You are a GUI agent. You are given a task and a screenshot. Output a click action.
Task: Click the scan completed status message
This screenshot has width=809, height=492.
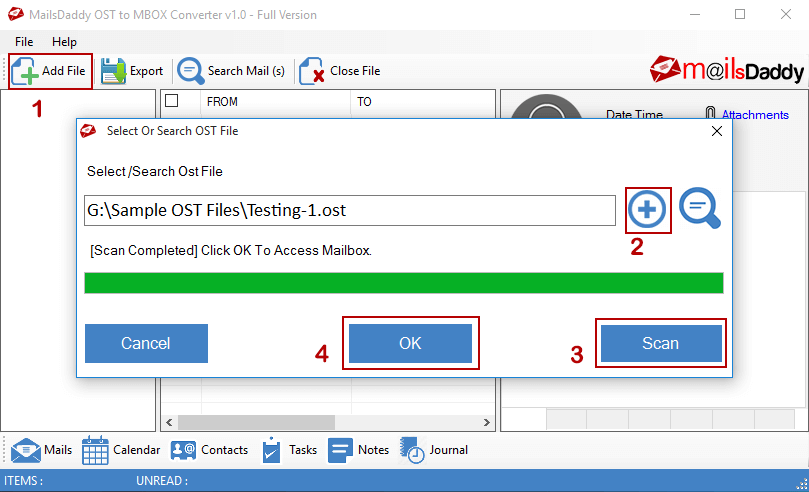pos(231,251)
